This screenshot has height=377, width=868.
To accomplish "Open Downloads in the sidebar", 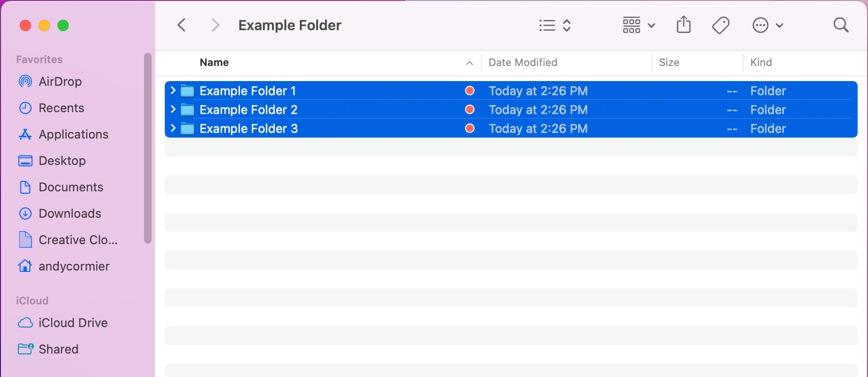I will click(70, 213).
